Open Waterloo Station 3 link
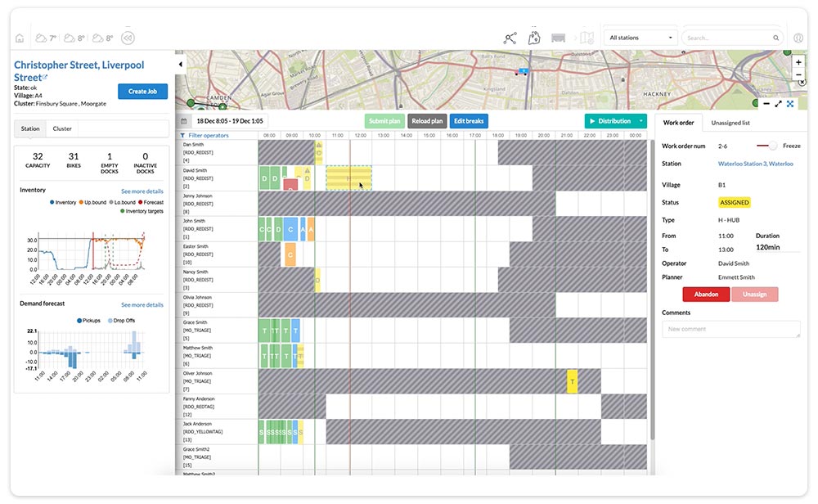 tap(755, 164)
